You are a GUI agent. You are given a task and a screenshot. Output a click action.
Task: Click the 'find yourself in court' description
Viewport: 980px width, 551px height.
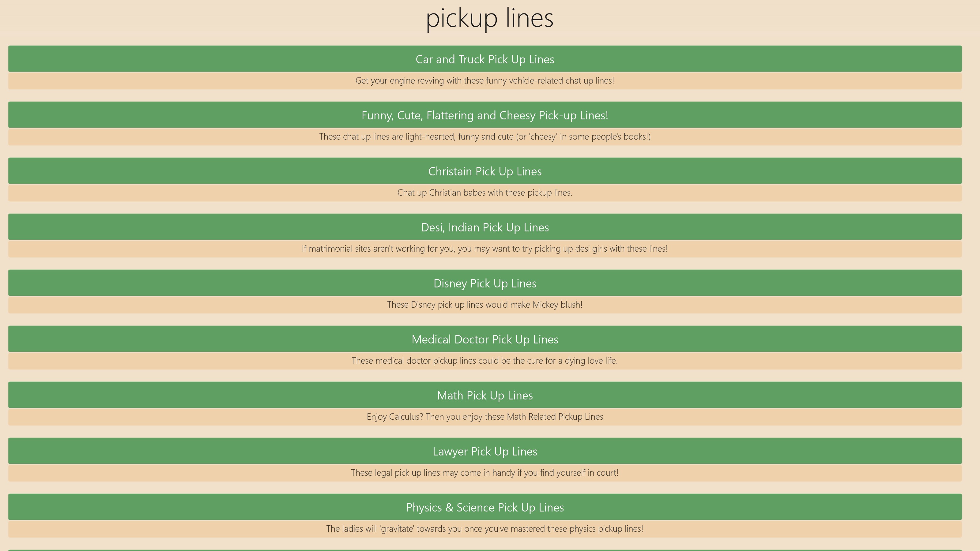click(485, 473)
